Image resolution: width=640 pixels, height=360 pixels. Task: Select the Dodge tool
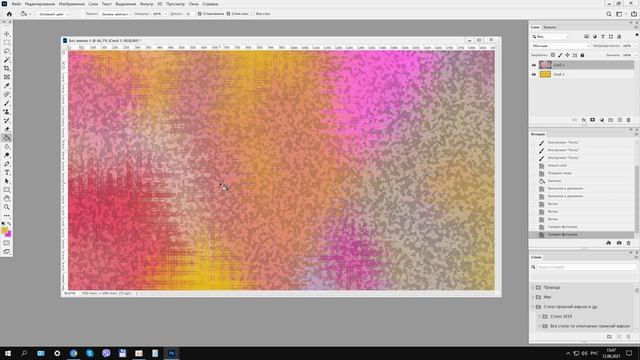click(7, 155)
